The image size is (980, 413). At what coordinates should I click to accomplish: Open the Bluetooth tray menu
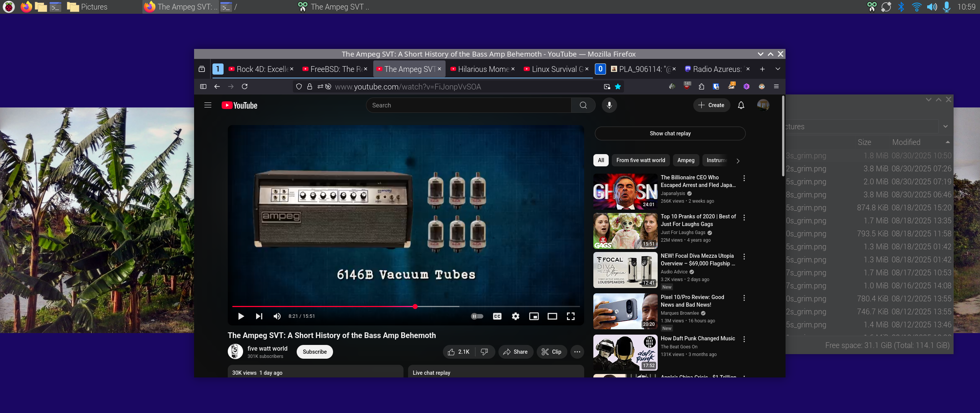[901, 7]
